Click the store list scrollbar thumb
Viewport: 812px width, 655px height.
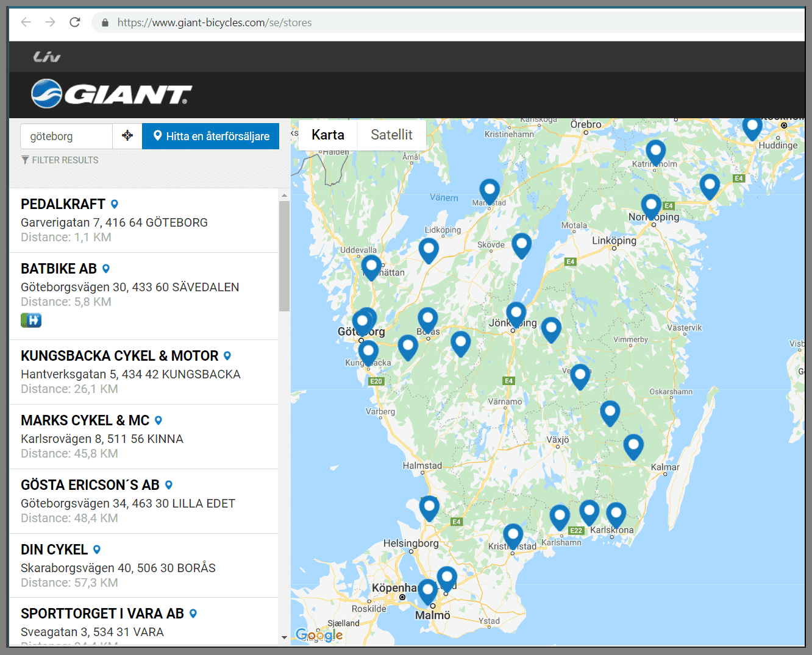click(x=284, y=256)
